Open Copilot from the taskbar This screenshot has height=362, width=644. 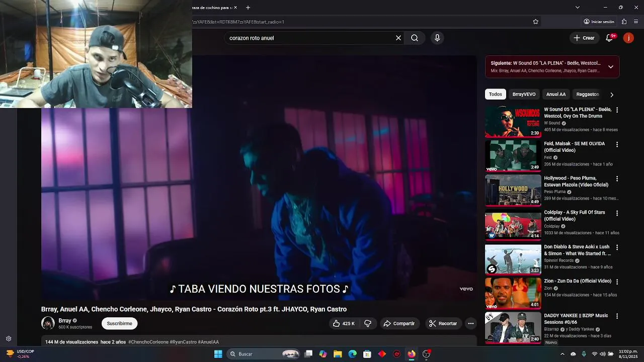click(323, 354)
